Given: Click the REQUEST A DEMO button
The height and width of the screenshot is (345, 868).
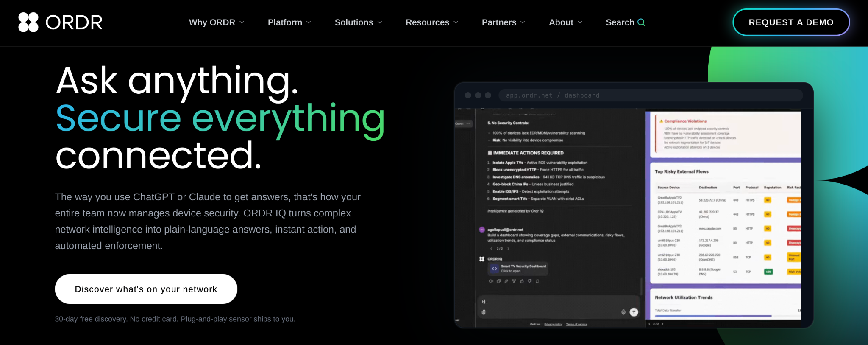Looking at the screenshot, I should (791, 22).
